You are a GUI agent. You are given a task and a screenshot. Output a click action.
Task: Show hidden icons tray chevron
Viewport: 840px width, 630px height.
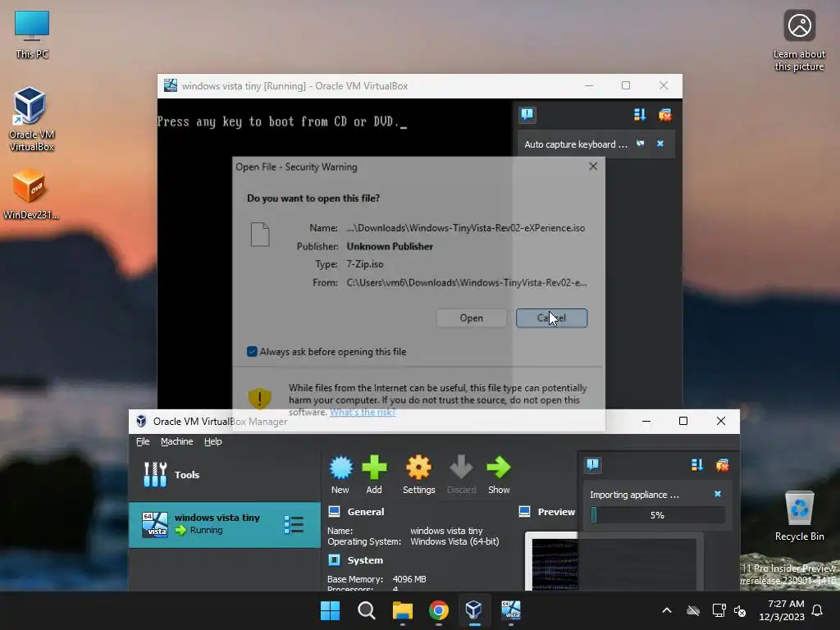pyautogui.click(x=667, y=610)
